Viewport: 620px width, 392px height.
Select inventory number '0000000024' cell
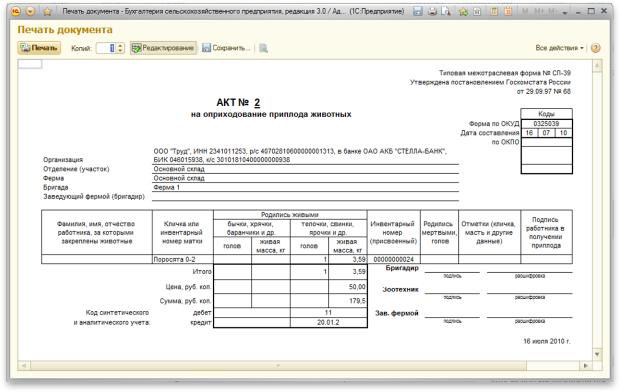point(393,259)
